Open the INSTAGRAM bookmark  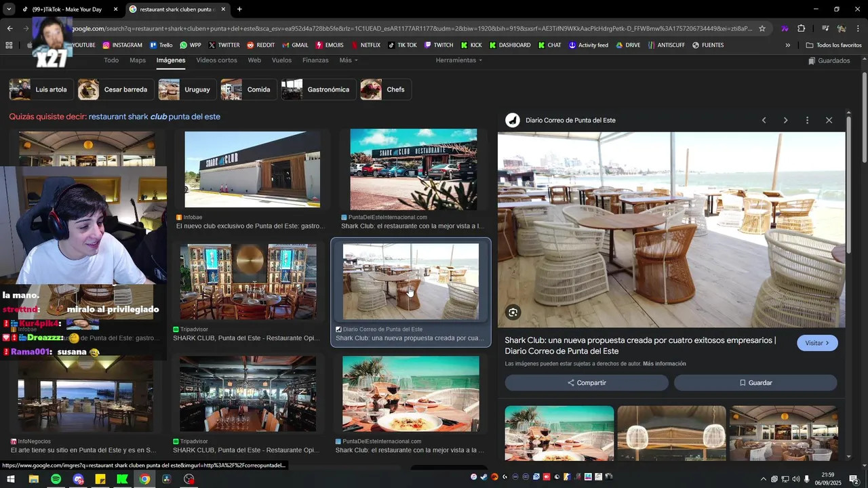(x=123, y=45)
